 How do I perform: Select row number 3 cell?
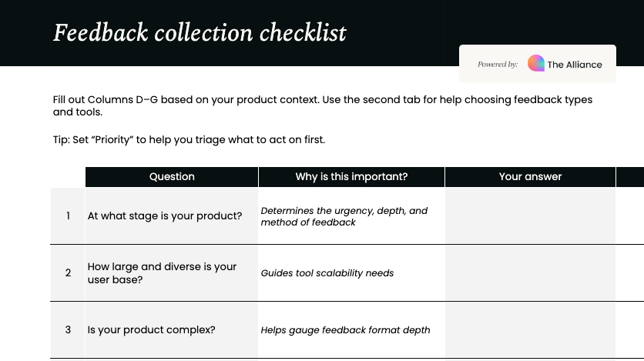tap(68, 330)
